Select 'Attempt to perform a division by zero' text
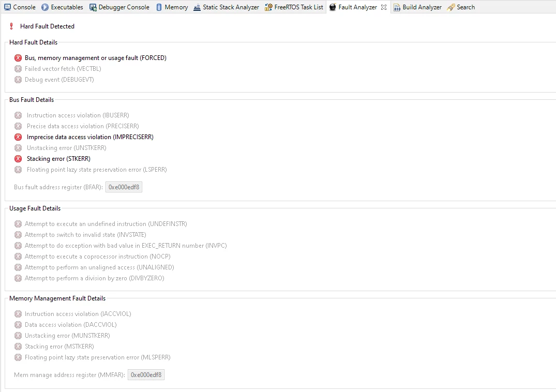Screen dimensions: 556x392 tap(76, 278)
